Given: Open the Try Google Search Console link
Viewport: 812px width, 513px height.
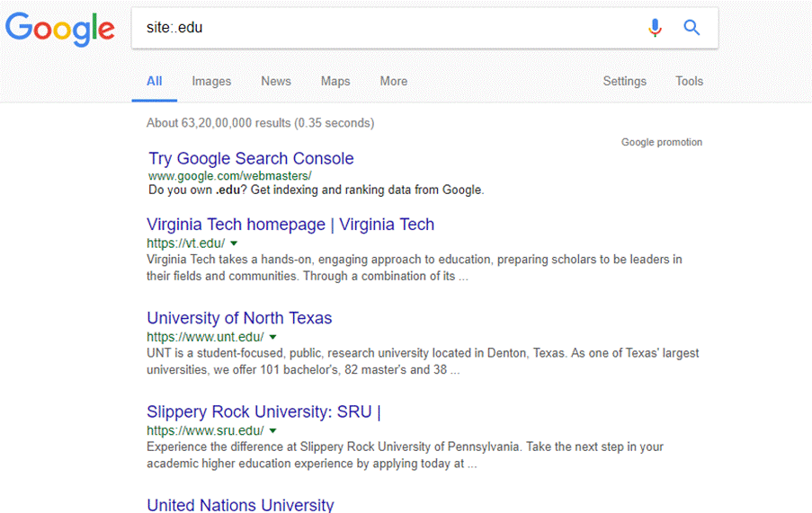Looking at the screenshot, I should (251, 158).
